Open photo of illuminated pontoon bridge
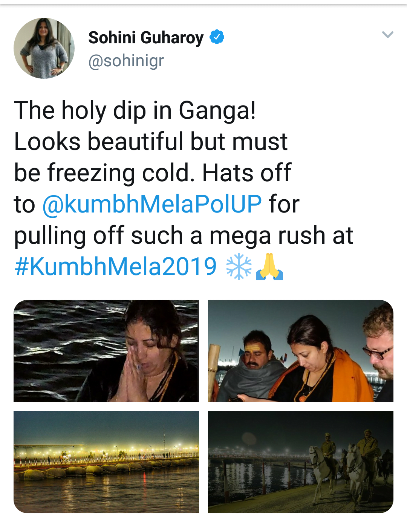The image size is (407, 532). point(106,462)
